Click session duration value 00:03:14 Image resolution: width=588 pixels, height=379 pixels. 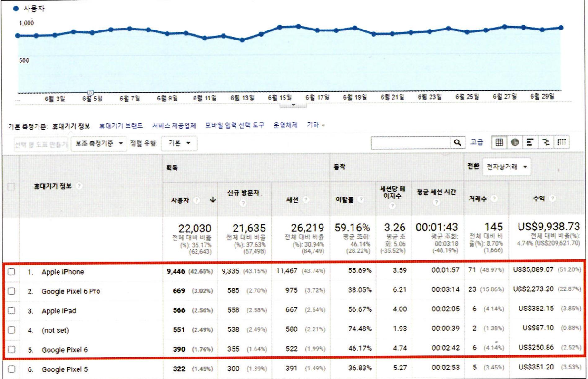[x=446, y=291]
